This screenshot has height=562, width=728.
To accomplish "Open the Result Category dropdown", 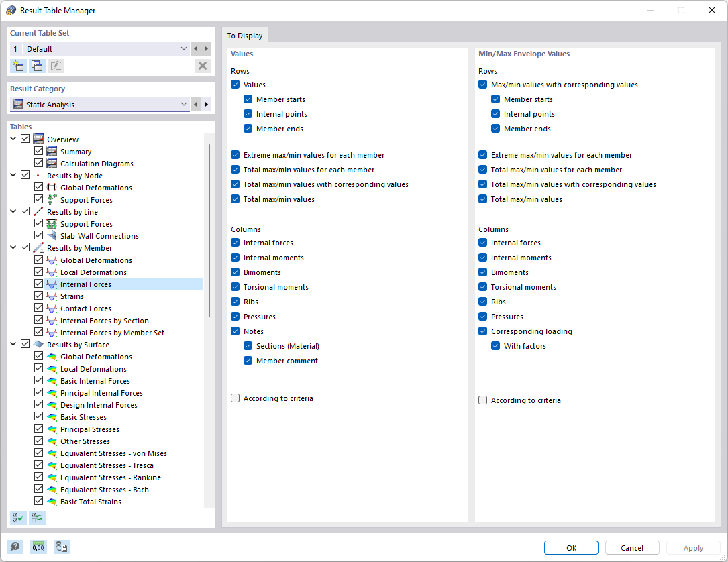I will pyautogui.click(x=183, y=104).
